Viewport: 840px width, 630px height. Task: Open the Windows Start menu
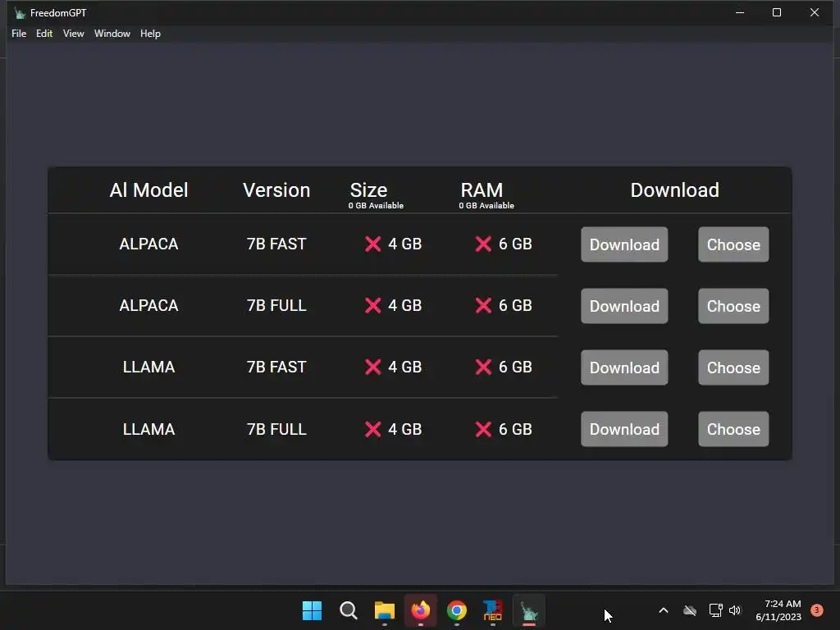point(312,610)
